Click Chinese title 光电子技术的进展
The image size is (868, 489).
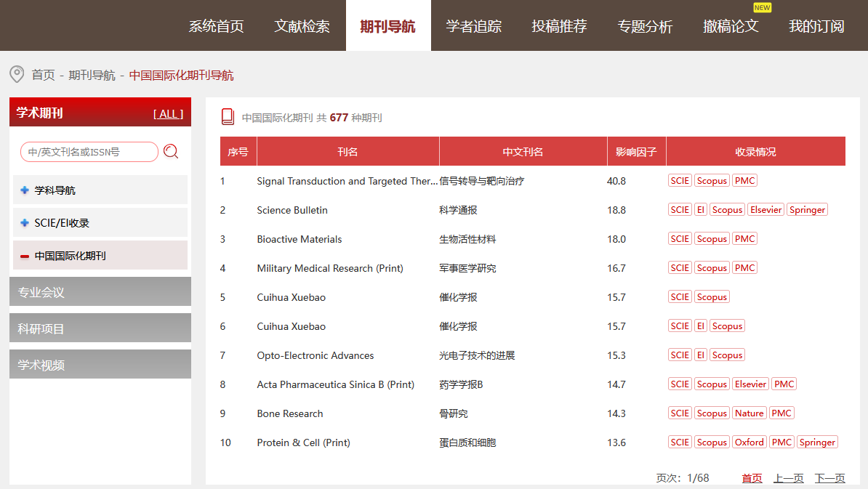coord(477,356)
